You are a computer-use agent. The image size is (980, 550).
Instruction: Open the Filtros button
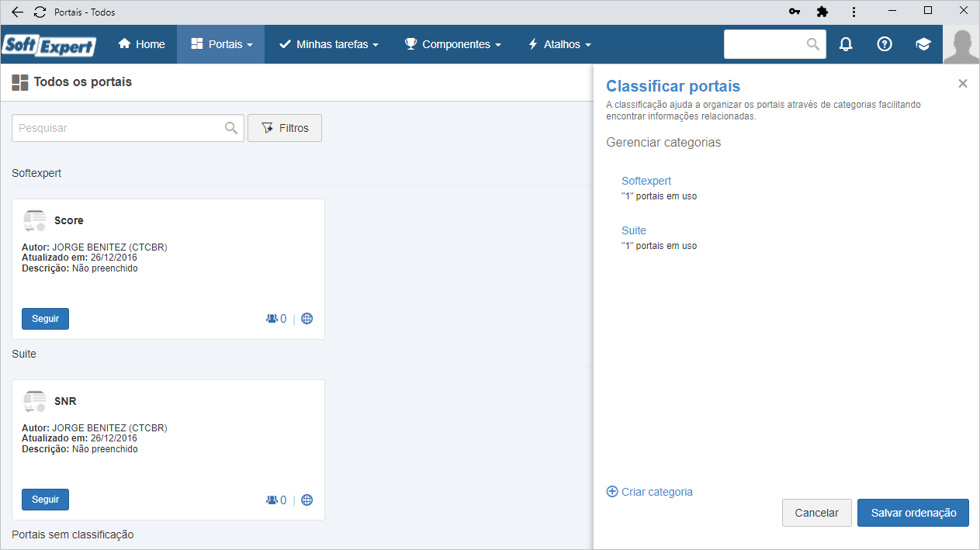285,128
